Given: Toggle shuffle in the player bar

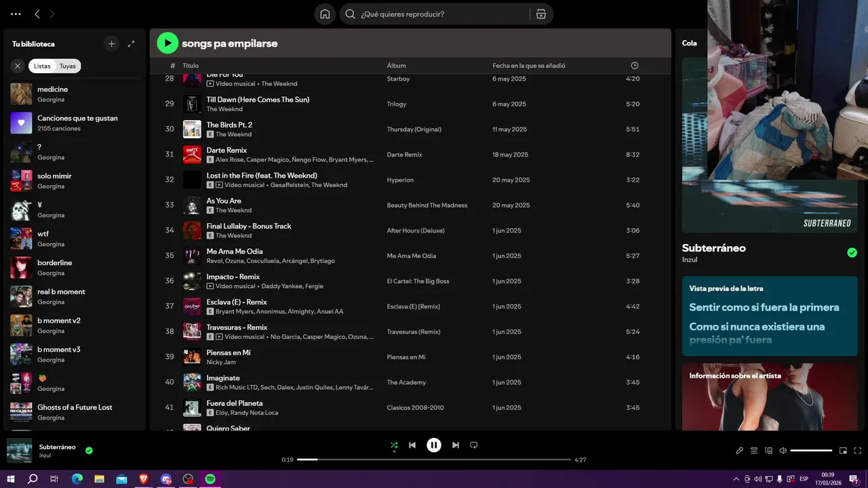Looking at the screenshot, I should tap(394, 445).
